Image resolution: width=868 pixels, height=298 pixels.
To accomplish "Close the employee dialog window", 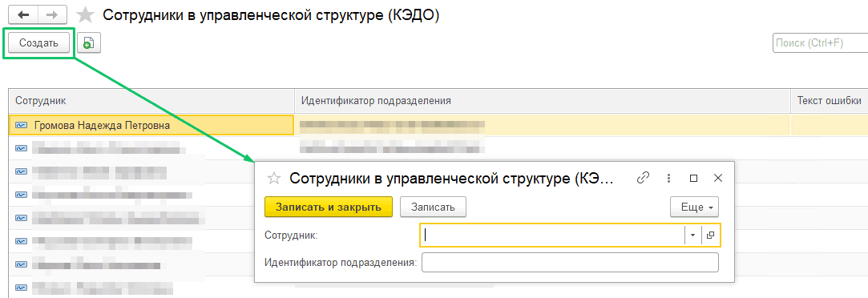I will coord(718,178).
